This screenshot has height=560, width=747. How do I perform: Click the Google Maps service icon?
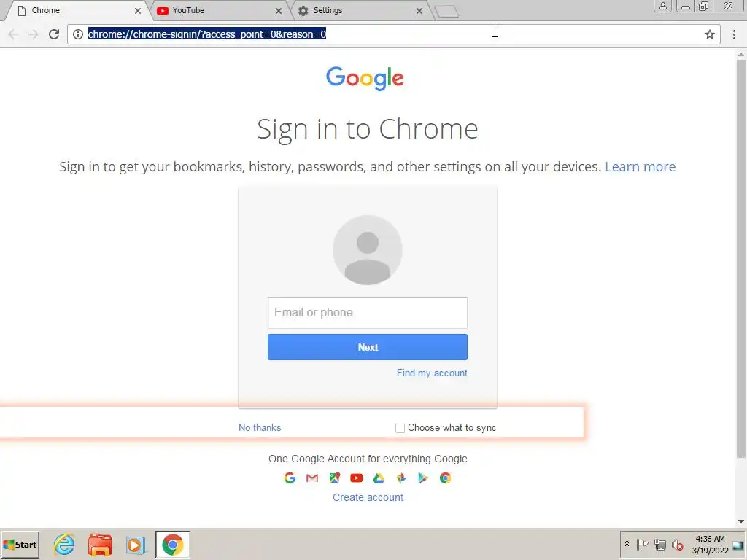click(334, 478)
